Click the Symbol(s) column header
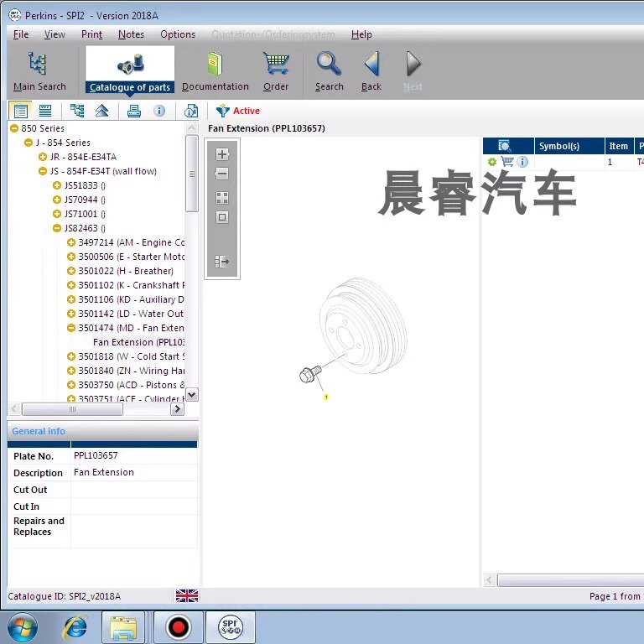 [x=569, y=146]
